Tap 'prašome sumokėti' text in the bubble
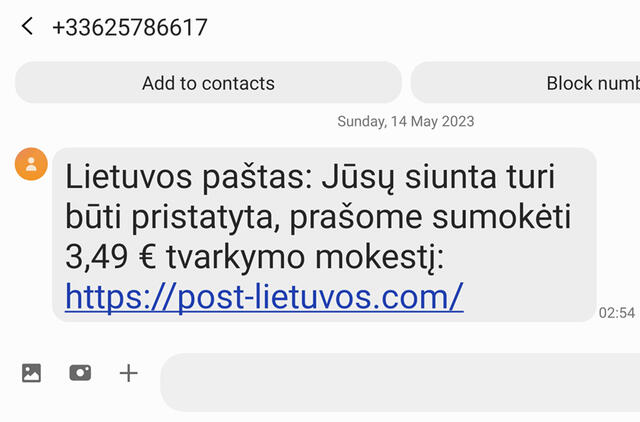The image size is (640, 422). (x=430, y=217)
